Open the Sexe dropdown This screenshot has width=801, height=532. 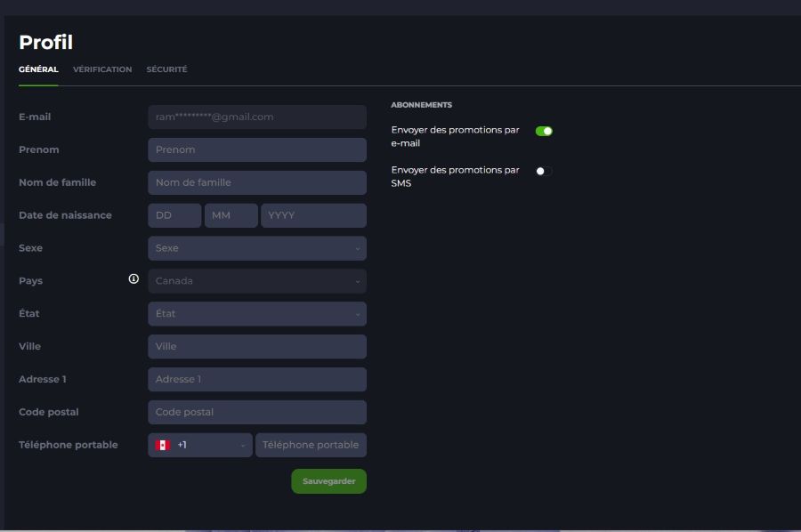[257, 248]
